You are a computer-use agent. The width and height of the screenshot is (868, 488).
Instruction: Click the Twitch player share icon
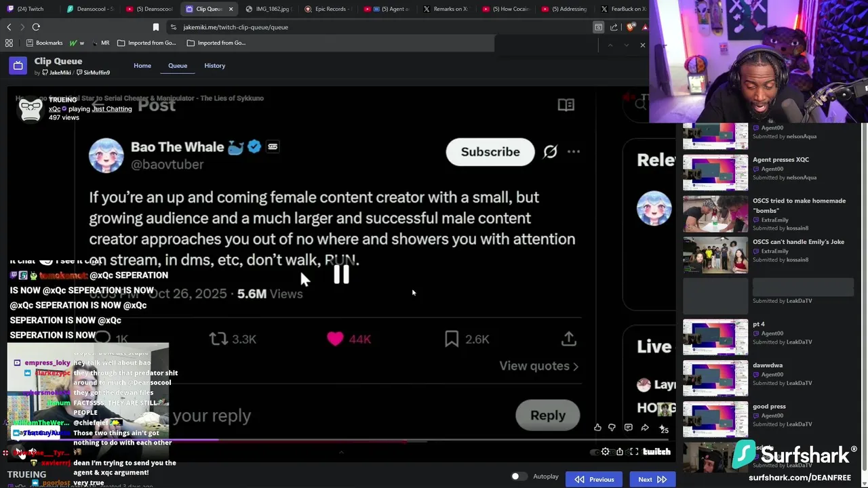tap(619, 452)
